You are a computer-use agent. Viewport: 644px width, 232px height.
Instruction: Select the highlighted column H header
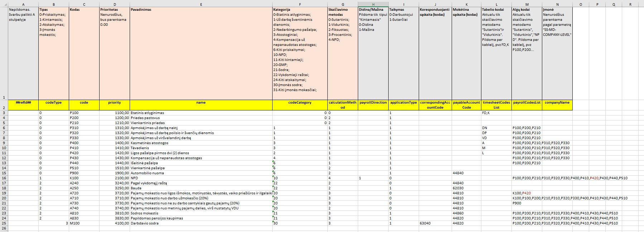tap(373, 4)
